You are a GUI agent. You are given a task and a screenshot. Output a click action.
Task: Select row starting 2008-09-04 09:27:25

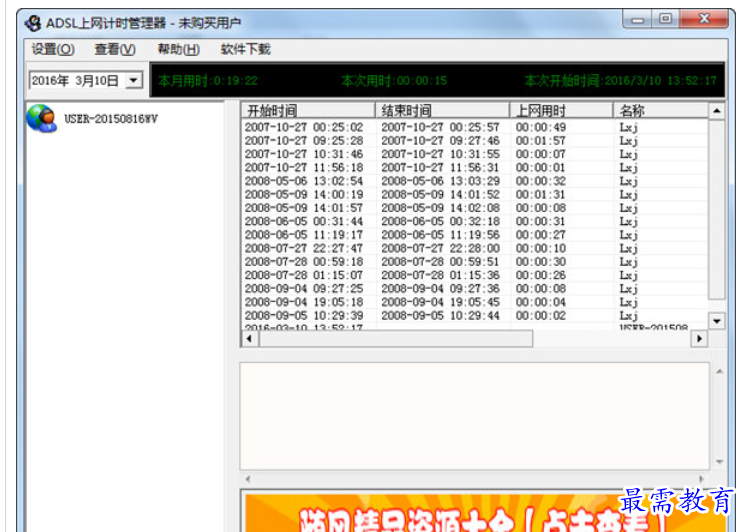pyautogui.click(x=475, y=289)
